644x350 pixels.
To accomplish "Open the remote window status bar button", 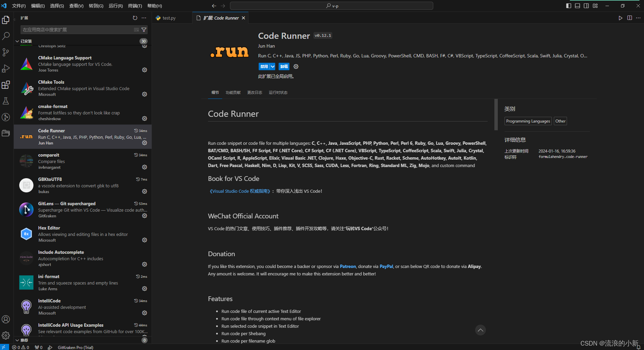I will click(x=4, y=347).
